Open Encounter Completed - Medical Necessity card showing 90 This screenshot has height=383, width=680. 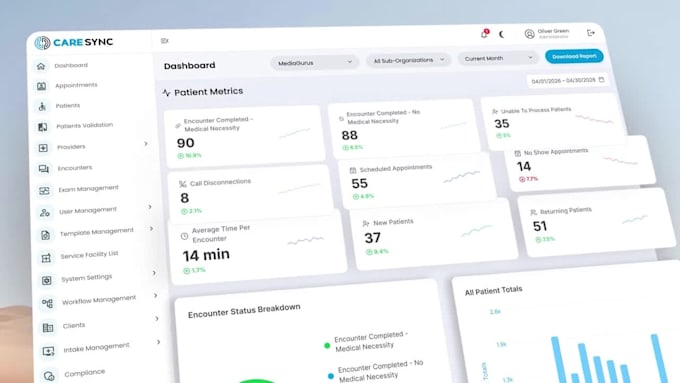244,136
